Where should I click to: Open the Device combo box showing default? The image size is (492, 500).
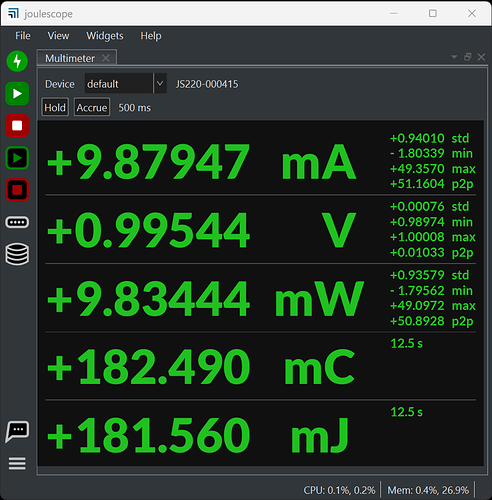point(125,83)
